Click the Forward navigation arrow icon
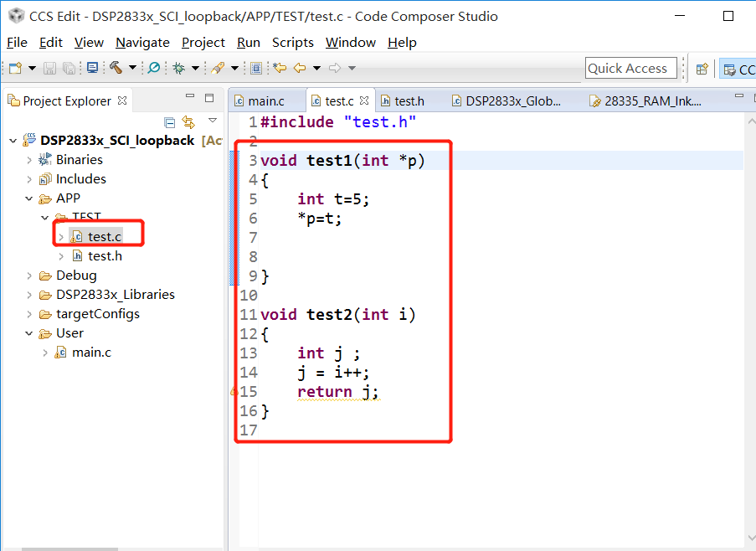 [335, 68]
